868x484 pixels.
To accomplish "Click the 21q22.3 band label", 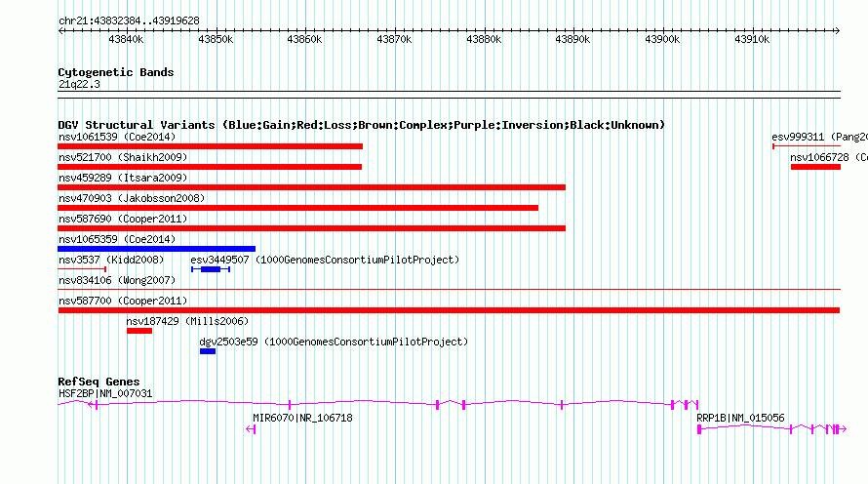I will tap(79, 84).
